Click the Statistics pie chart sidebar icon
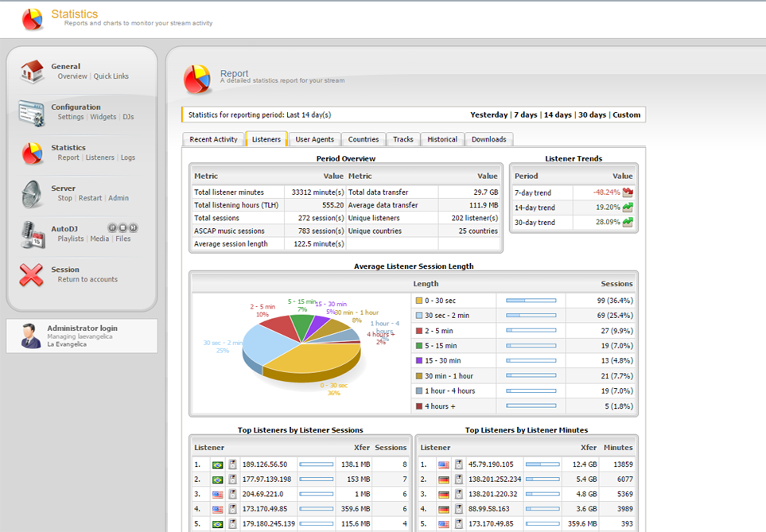The width and height of the screenshot is (766, 532). [x=32, y=153]
